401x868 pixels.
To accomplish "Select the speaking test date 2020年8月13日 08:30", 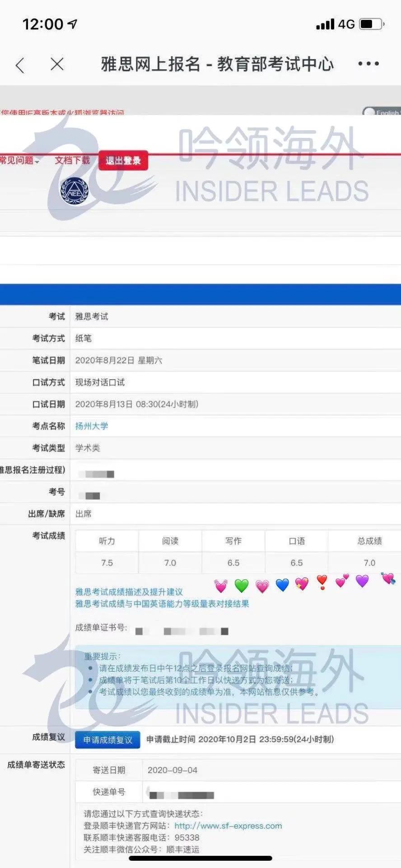I will point(137,404).
